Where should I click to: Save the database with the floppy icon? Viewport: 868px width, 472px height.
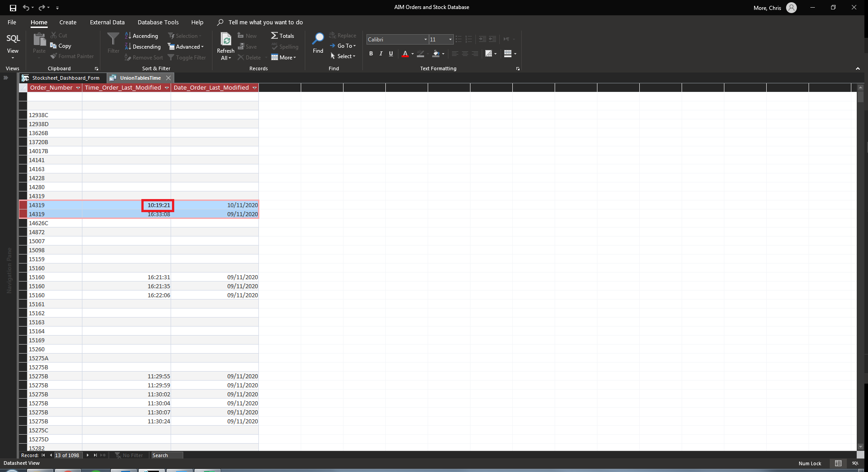click(x=13, y=8)
